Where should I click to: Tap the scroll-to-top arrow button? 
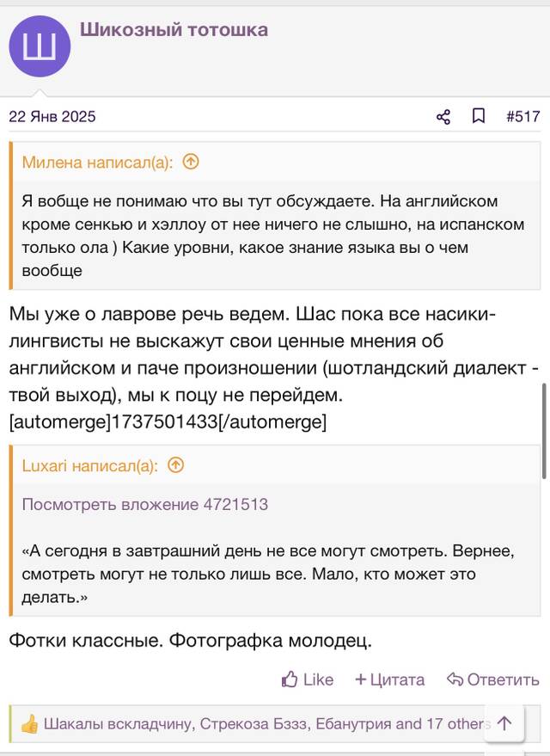(x=504, y=722)
